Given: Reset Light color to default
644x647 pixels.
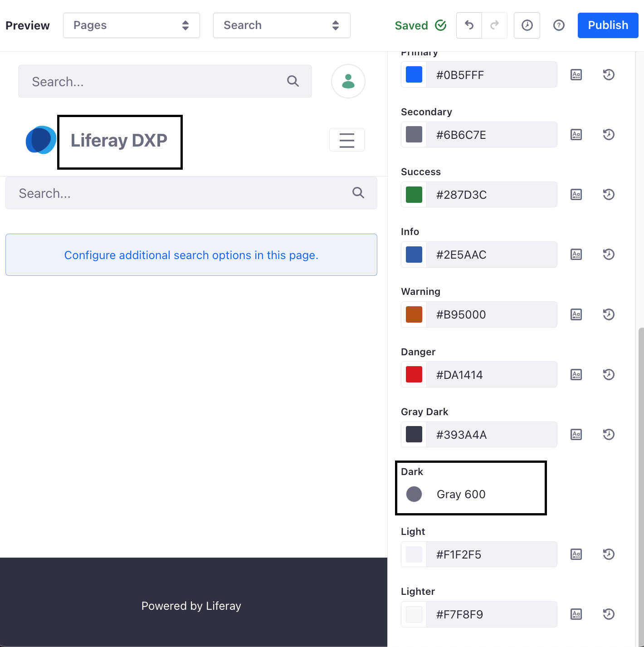Looking at the screenshot, I should (609, 554).
